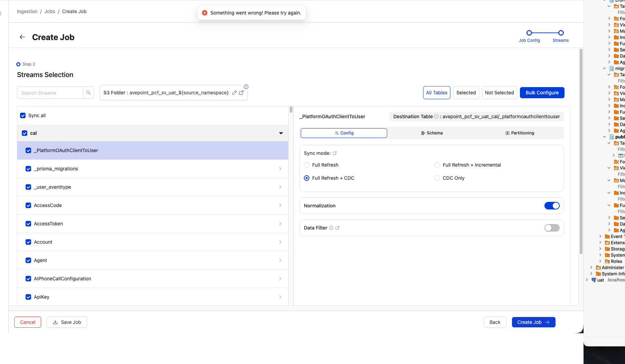Toggle the Sync all checkbox
The height and width of the screenshot is (364, 625).
[23, 115]
